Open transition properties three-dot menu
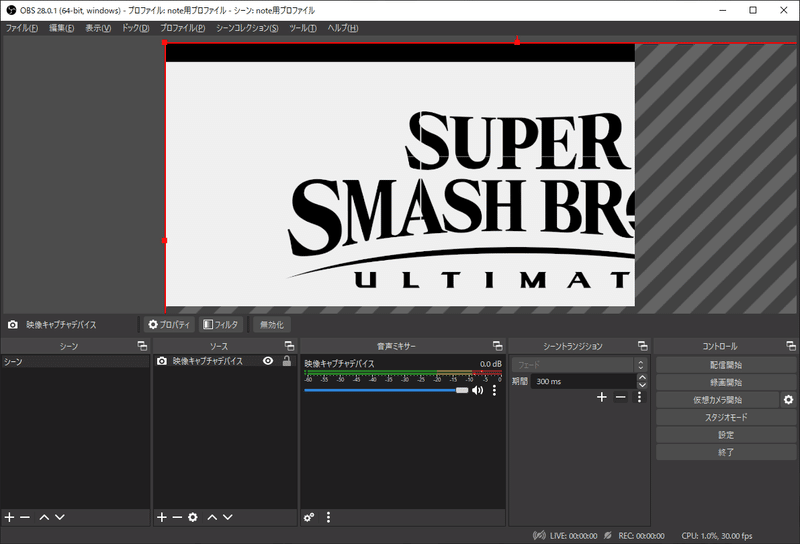 (639, 397)
